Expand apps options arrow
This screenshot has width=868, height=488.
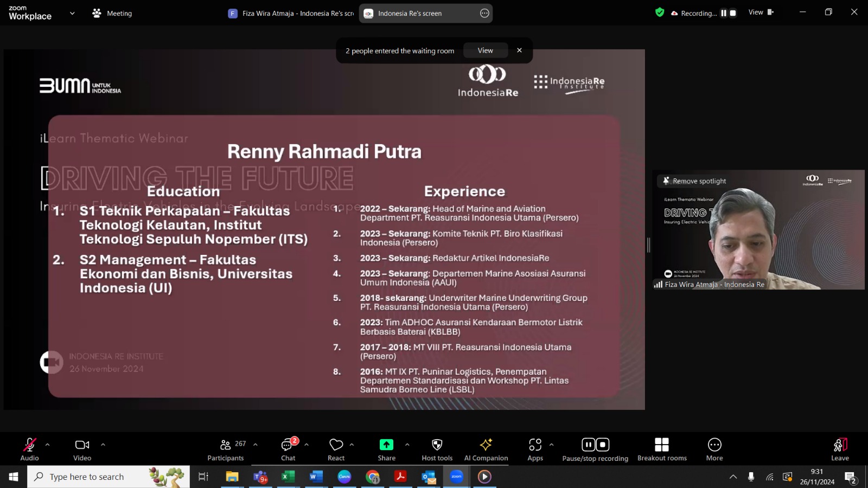pos(551,445)
